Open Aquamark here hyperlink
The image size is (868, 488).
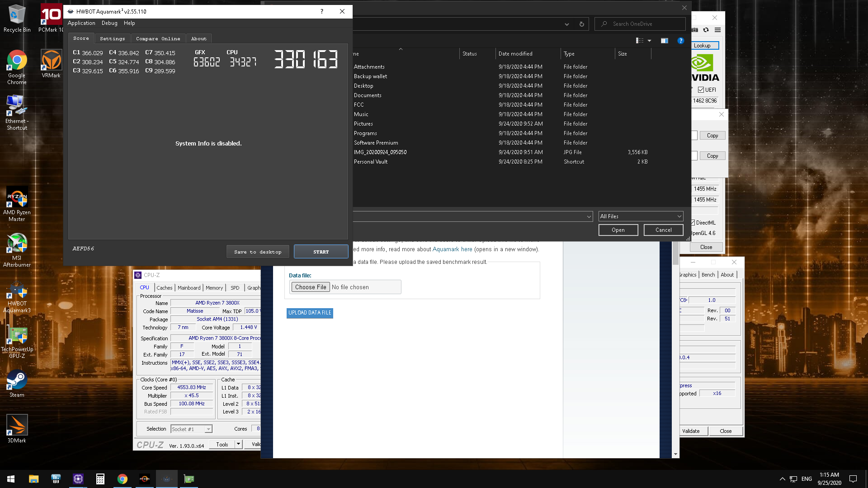click(x=452, y=249)
